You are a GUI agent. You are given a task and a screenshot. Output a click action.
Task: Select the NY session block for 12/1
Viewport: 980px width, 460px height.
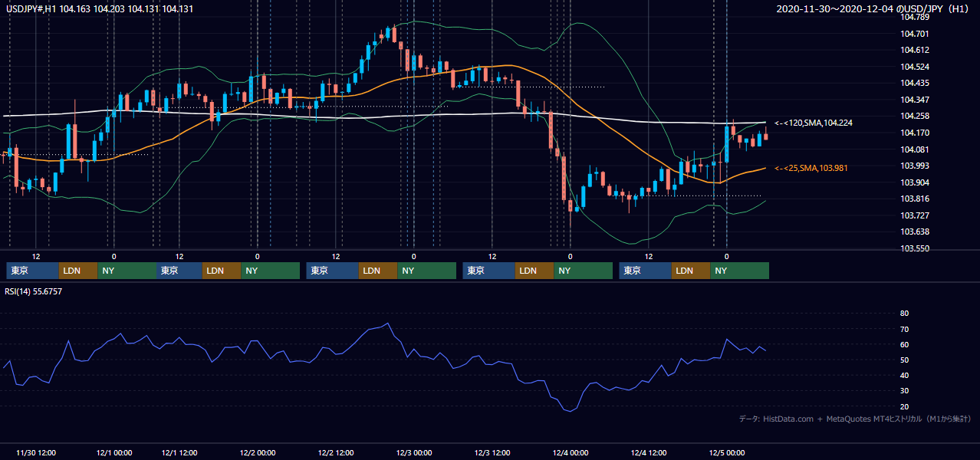coord(270,271)
